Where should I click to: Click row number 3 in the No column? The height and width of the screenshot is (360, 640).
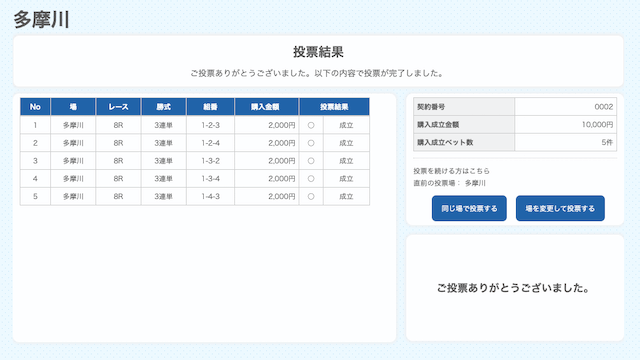pyautogui.click(x=35, y=161)
